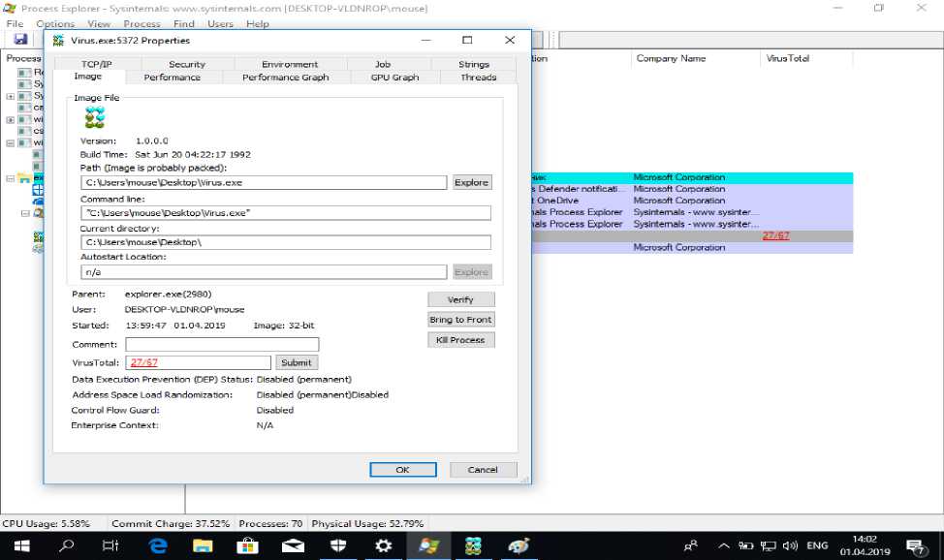This screenshot has height=560, width=944.
Task: Open the Environment tab
Action: coord(290,64)
